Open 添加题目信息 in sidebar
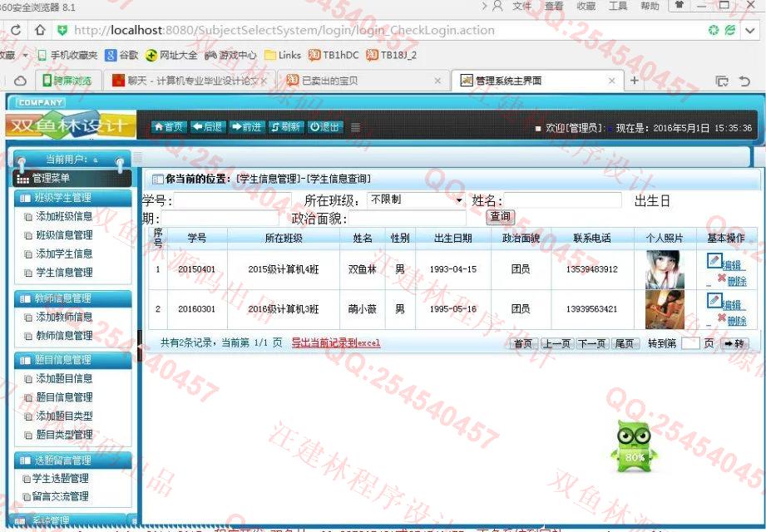The width and height of the screenshot is (766, 532). tap(64, 378)
